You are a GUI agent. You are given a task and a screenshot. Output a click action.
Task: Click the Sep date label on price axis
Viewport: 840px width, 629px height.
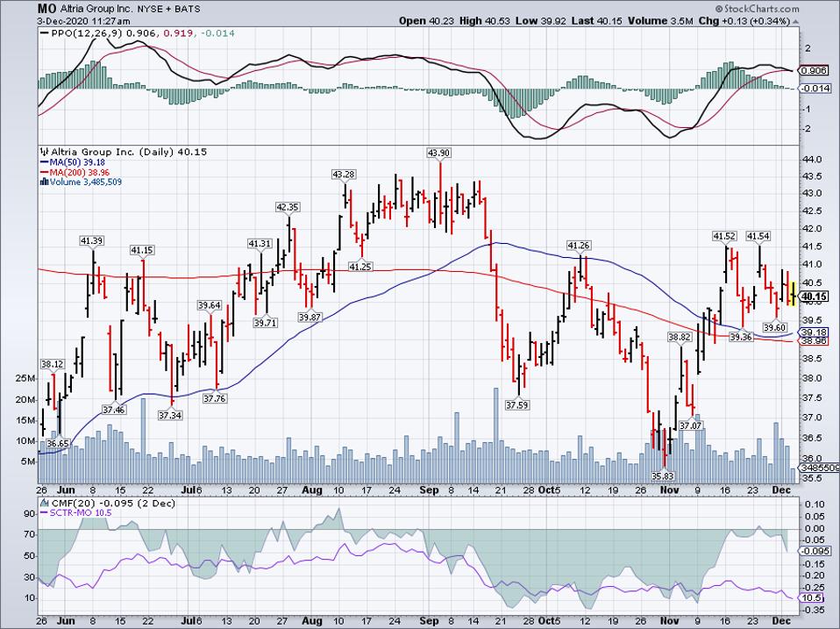[429, 490]
